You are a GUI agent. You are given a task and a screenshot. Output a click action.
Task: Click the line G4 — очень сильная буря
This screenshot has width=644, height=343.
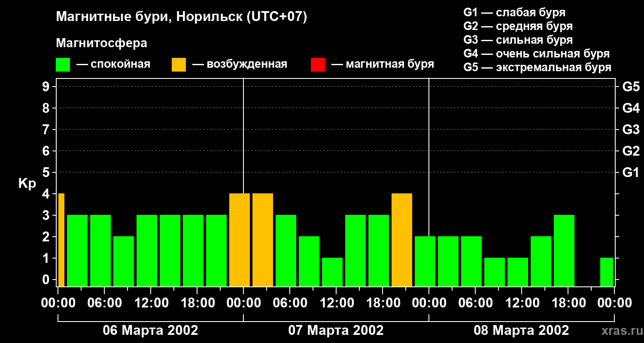tap(537, 54)
